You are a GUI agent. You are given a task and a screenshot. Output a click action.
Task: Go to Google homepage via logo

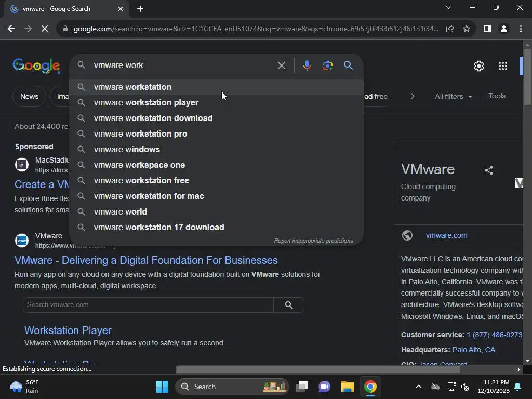36,66
